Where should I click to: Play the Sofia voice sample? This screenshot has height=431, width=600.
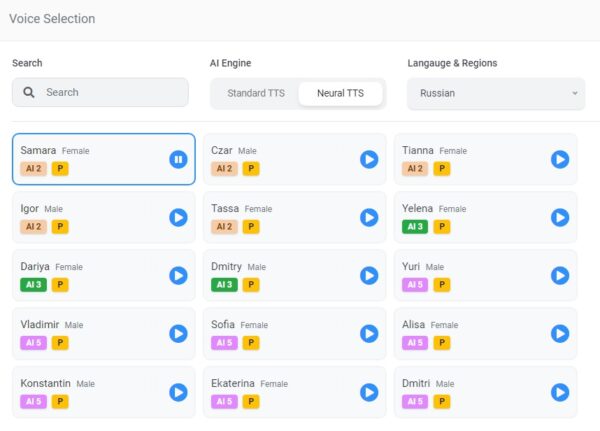point(369,333)
